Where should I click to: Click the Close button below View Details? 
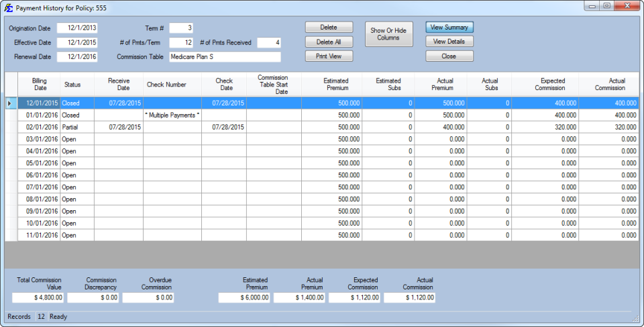(449, 56)
